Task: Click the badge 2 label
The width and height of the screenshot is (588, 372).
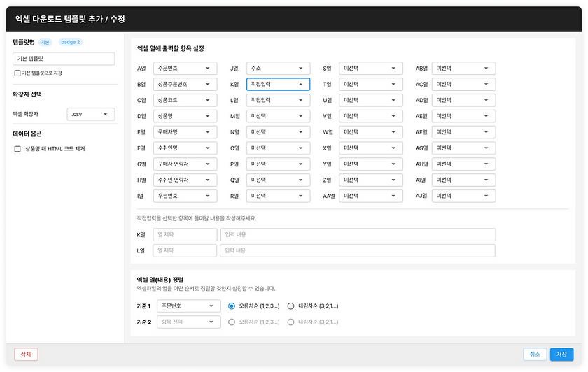Action: pos(71,43)
